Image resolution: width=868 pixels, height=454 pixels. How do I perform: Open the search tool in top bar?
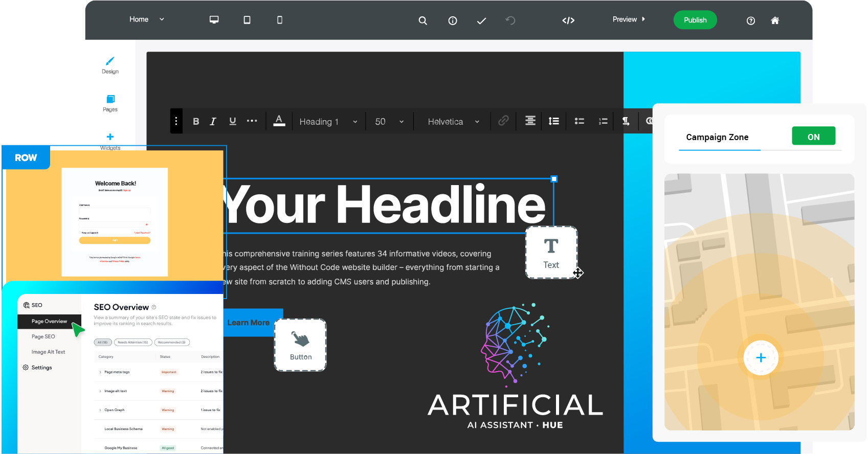(422, 20)
